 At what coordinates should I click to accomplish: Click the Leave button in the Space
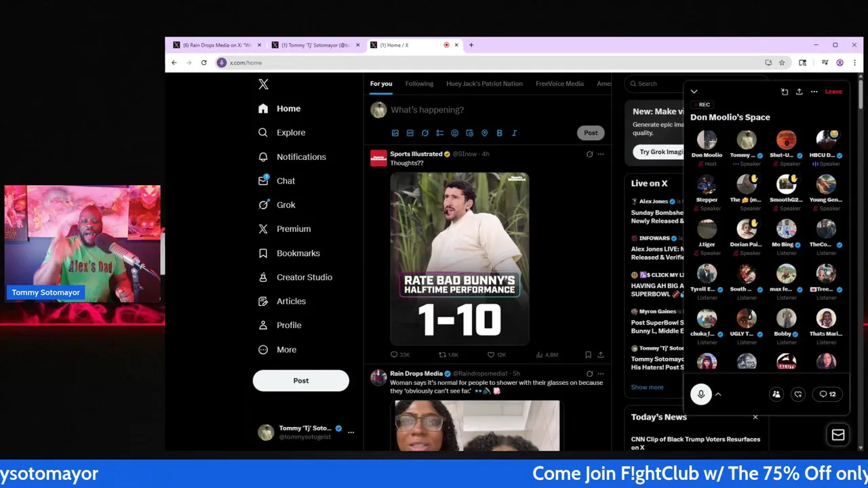pyautogui.click(x=833, y=91)
